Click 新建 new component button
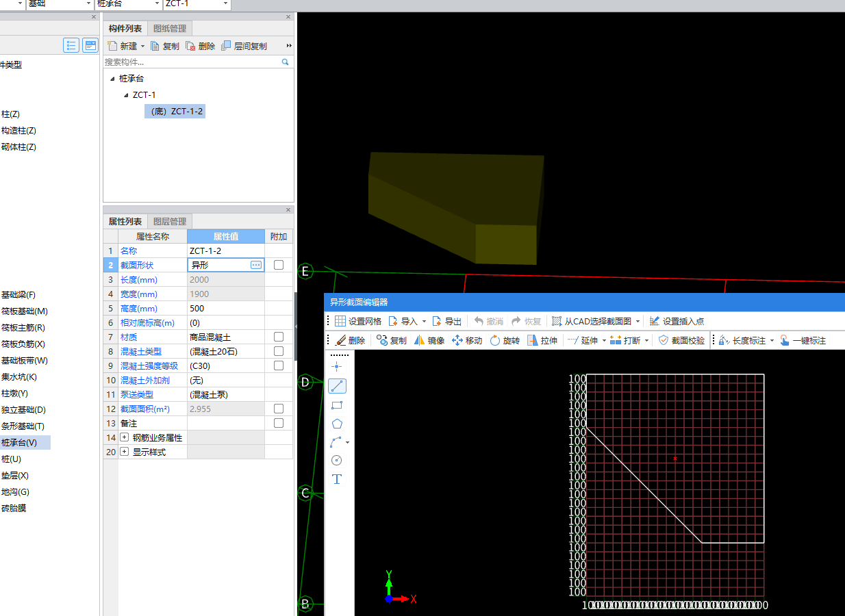This screenshot has height=616, width=845. 122,46
